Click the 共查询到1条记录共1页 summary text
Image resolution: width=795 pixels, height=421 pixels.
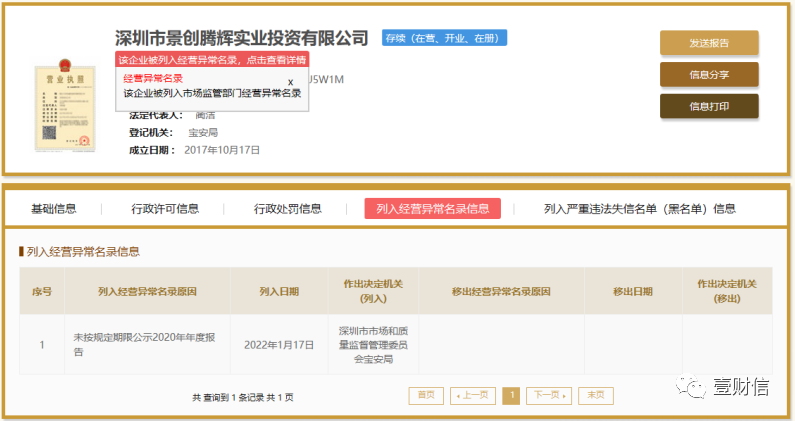(243, 397)
